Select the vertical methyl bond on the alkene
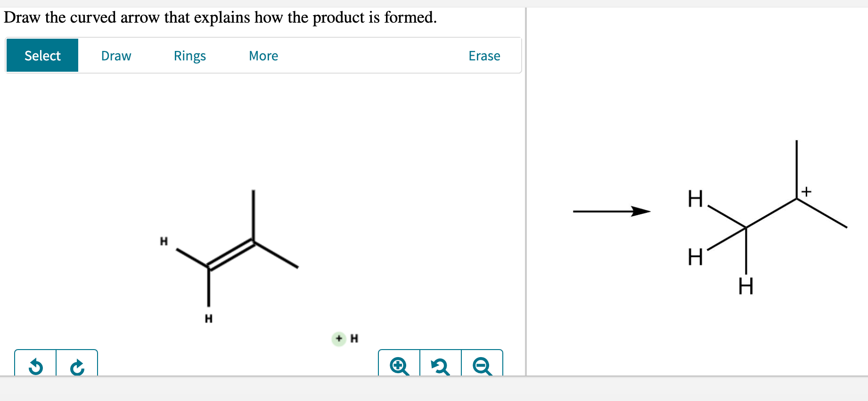Viewport: 868px width, 401px height. (x=254, y=216)
